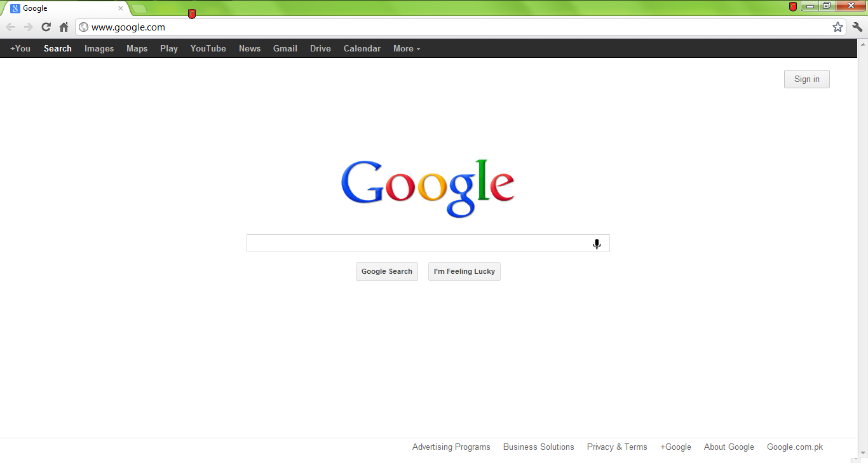The width and height of the screenshot is (868, 472).
Task: Select Search in the Google bar
Action: [x=58, y=48]
